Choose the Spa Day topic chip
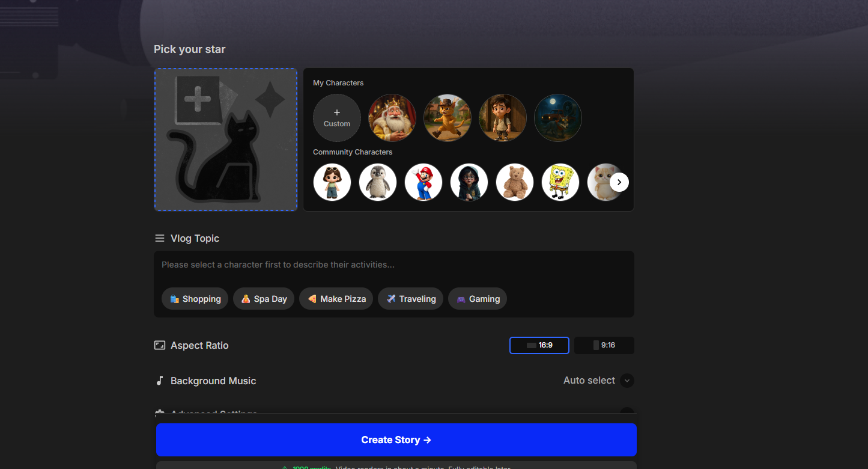The height and width of the screenshot is (469, 868). click(x=264, y=299)
